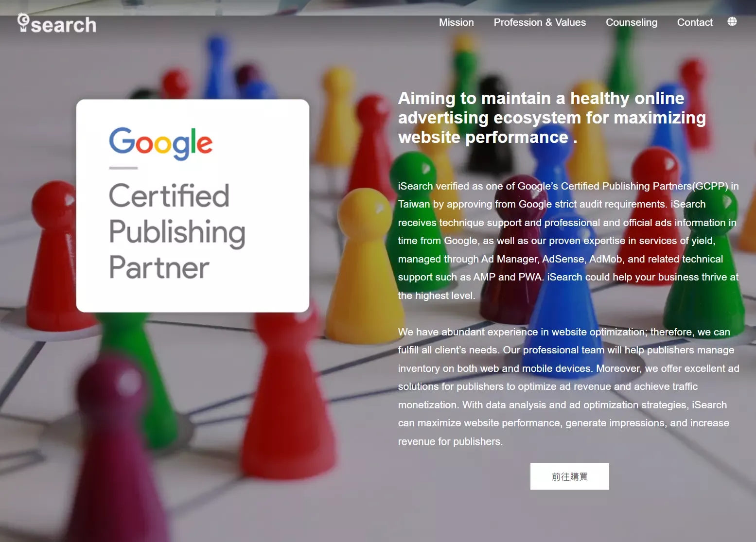The width and height of the screenshot is (756, 542).
Task: Click the colorful Google logo in the badge
Action: [160, 143]
